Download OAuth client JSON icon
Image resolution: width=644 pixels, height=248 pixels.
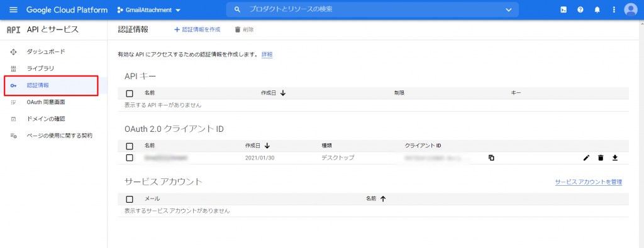point(615,158)
